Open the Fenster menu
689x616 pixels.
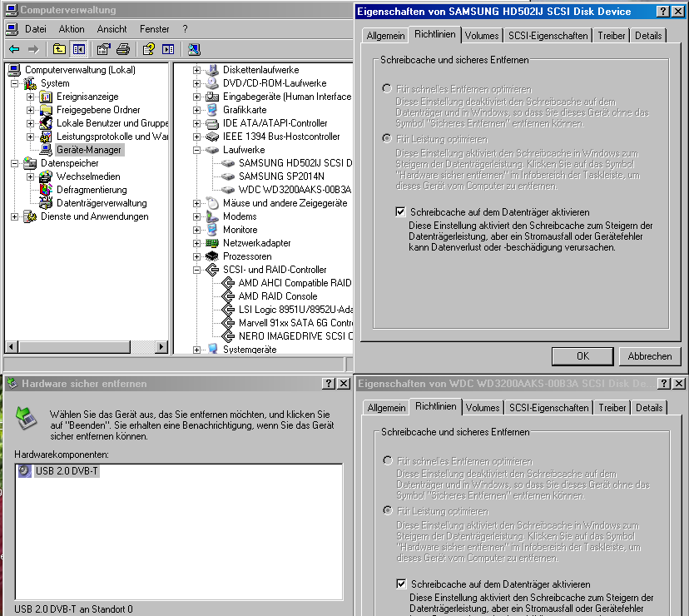point(154,29)
